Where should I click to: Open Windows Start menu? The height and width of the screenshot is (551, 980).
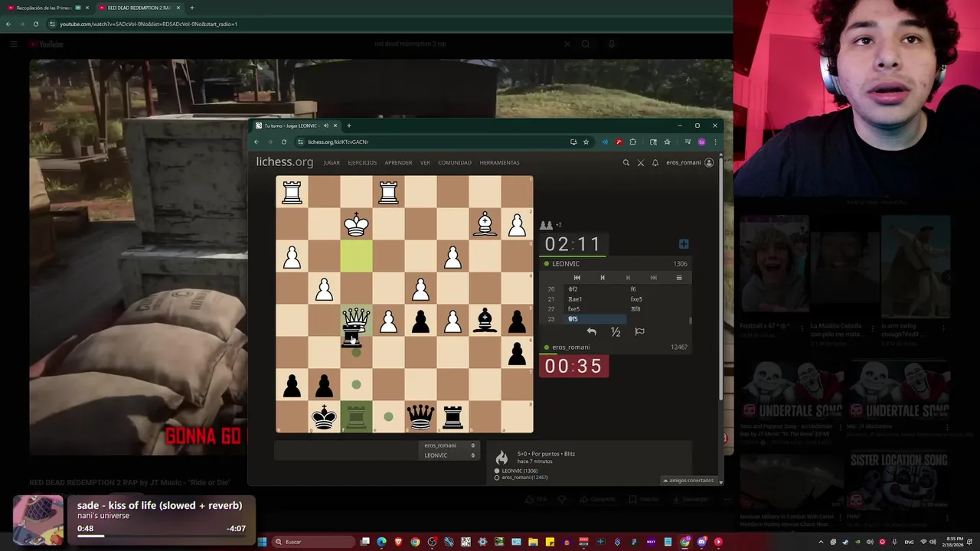262,542
